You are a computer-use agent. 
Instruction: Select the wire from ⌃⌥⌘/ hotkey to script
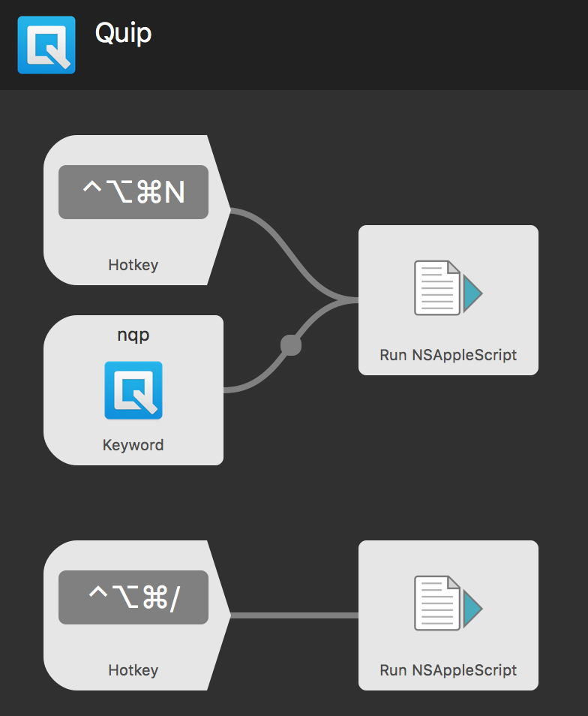(x=295, y=615)
